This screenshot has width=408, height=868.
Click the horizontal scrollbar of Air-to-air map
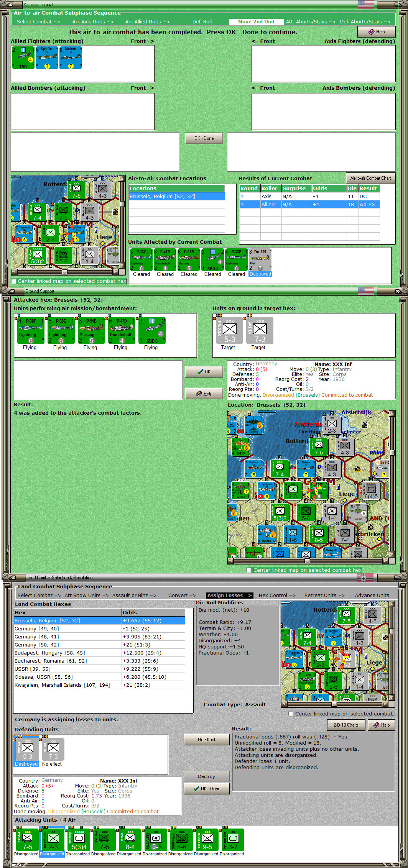click(x=64, y=272)
